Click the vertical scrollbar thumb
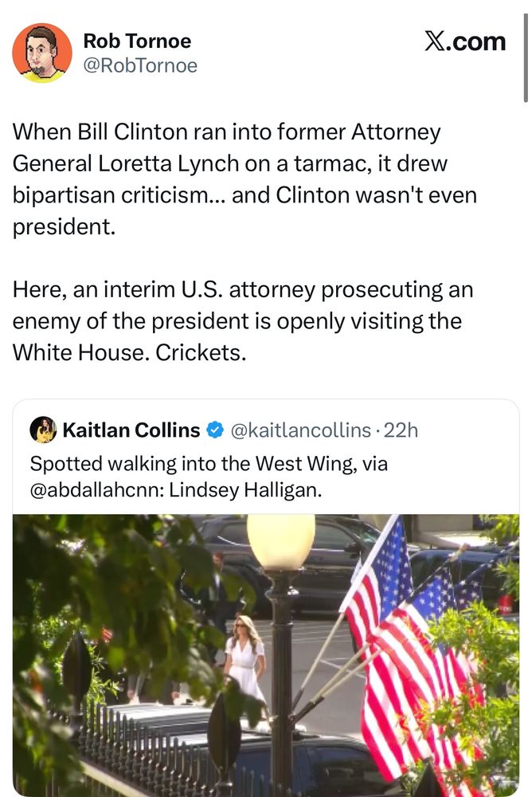The width and height of the screenshot is (532, 797). coord(526,52)
